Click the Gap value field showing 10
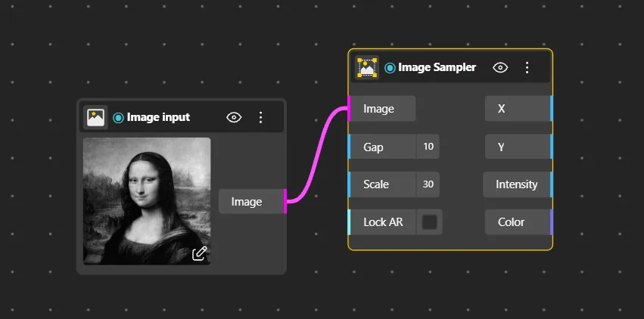644x319 pixels. click(x=428, y=147)
